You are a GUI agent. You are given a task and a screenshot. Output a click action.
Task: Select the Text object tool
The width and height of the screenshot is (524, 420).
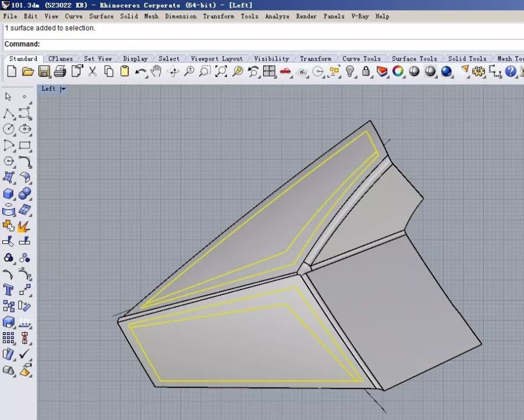[9, 290]
